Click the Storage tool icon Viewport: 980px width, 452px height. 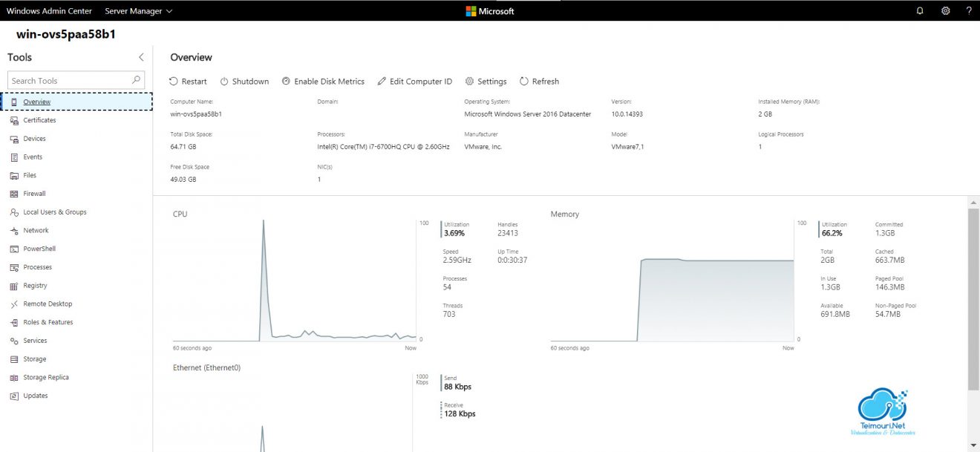point(14,359)
